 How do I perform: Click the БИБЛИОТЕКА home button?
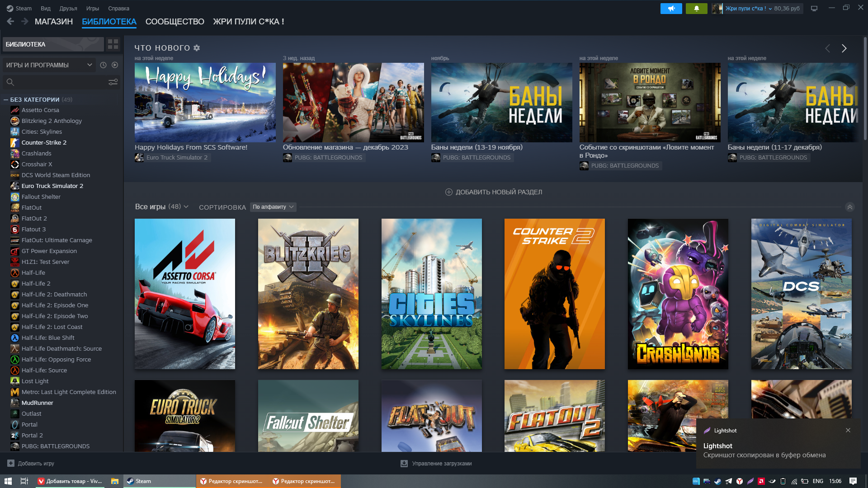[53, 44]
